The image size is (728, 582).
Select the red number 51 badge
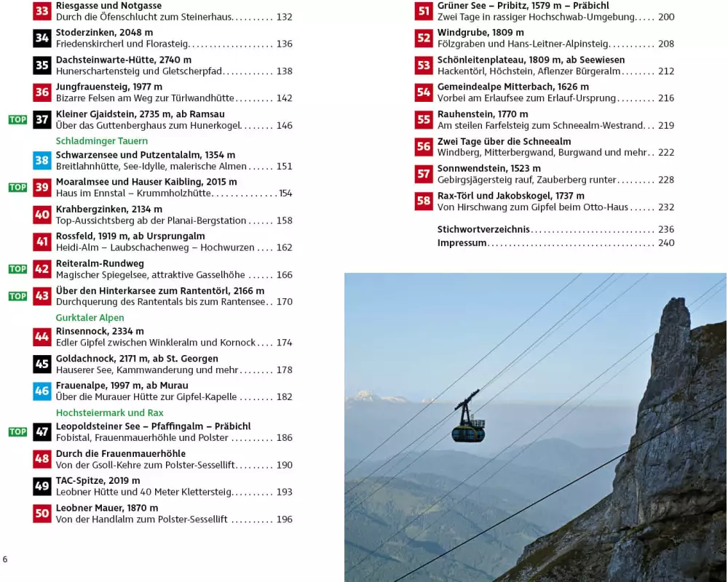click(x=424, y=11)
